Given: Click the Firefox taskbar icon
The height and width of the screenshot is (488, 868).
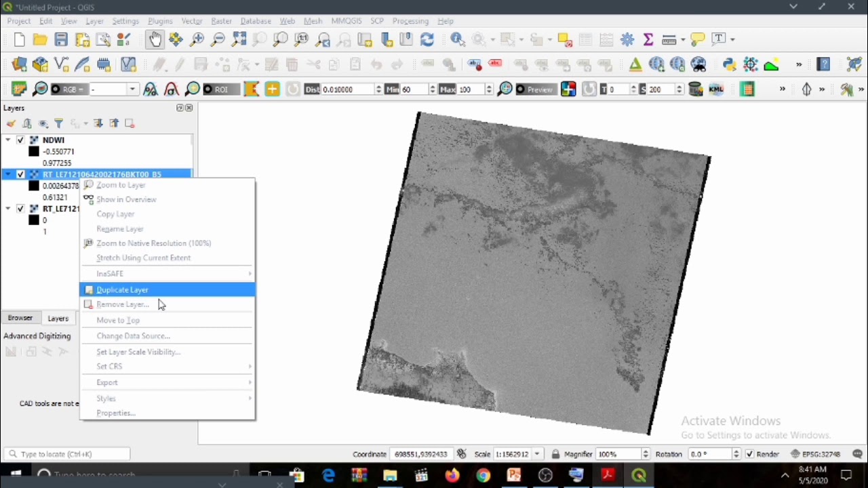Looking at the screenshot, I should tap(452, 475).
